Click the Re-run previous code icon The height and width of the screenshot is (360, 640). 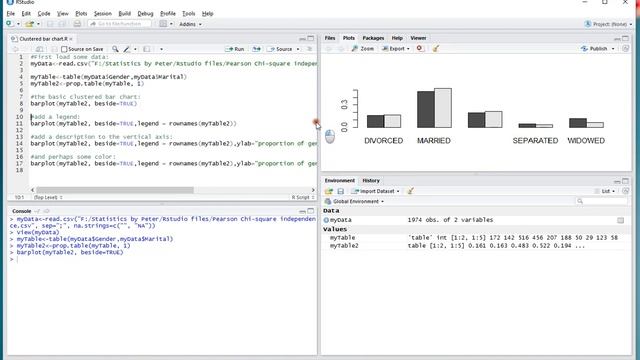(256, 49)
